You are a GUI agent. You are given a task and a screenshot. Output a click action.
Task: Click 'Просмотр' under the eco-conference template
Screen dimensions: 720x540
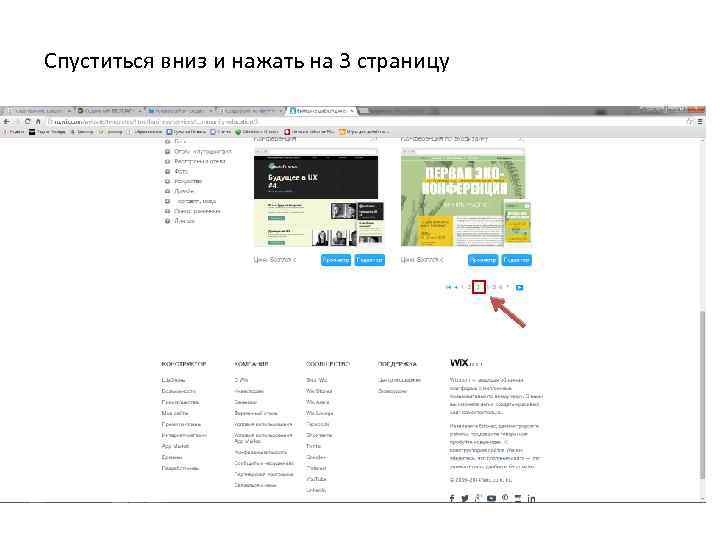(x=483, y=260)
